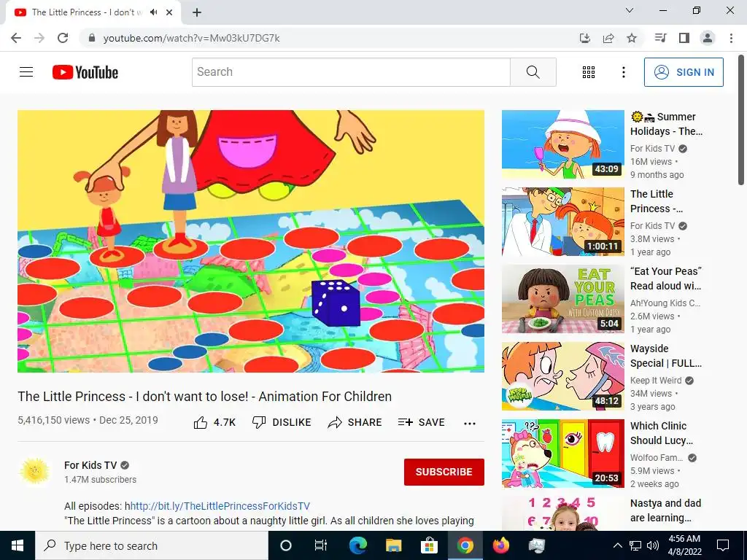Like the video with thumbs up
The image size is (747, 560).
click(214, 422)
